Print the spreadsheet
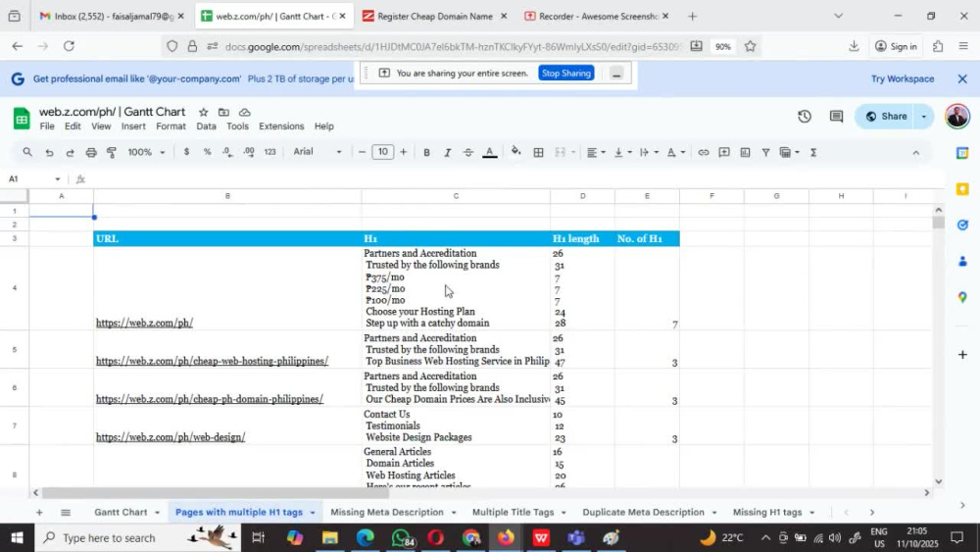Screen dimensions: 980x552 point(91,152)
